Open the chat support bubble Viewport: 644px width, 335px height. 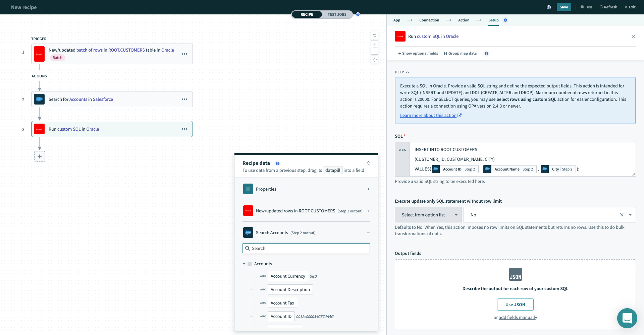[627, 318]
